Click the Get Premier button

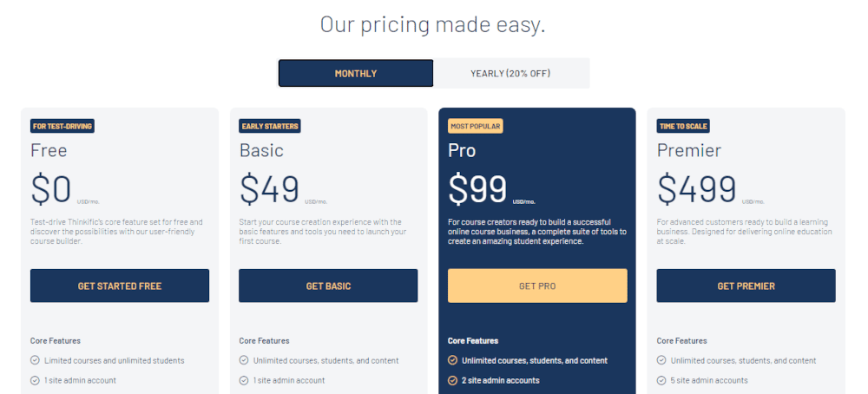click(x=746, y=286)
